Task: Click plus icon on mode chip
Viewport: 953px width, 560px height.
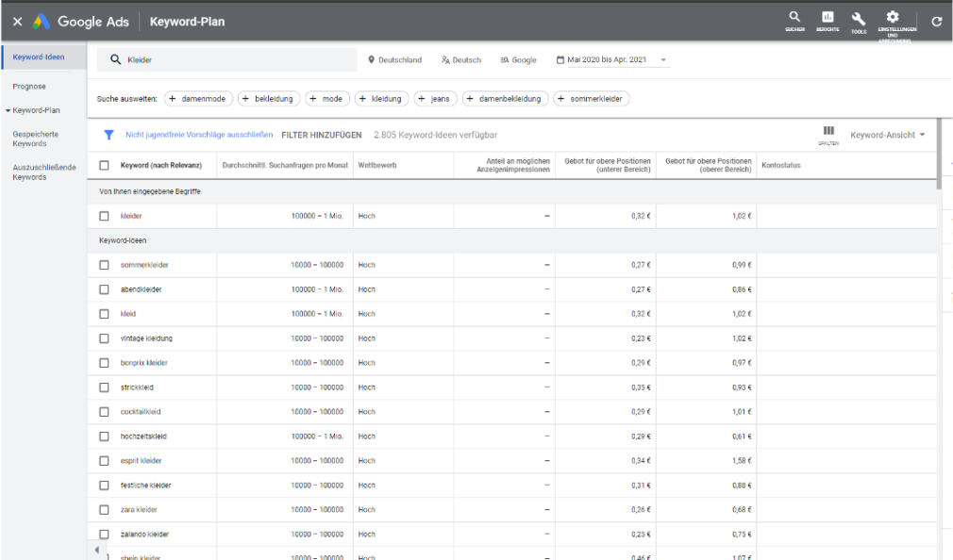Action: (x=313, y=98)
